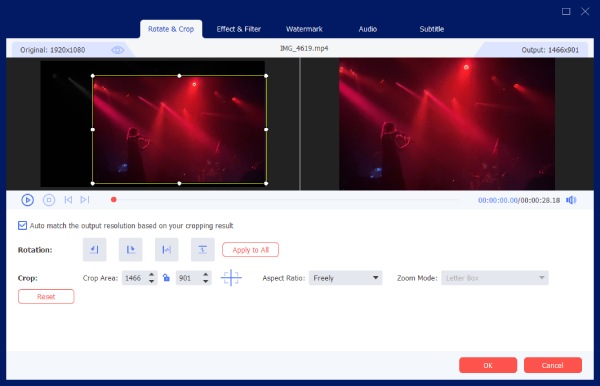Confirm changes with OK
600x386 pixels.
pos(488,365)
